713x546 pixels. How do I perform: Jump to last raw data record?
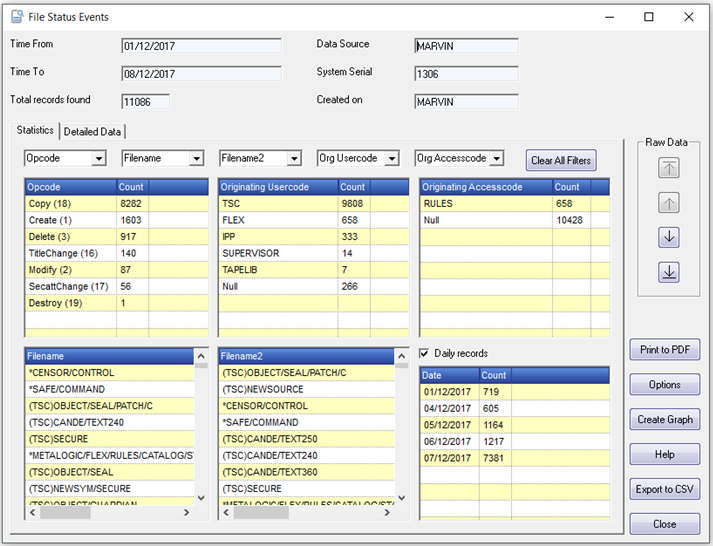click(x=668, y=272)
